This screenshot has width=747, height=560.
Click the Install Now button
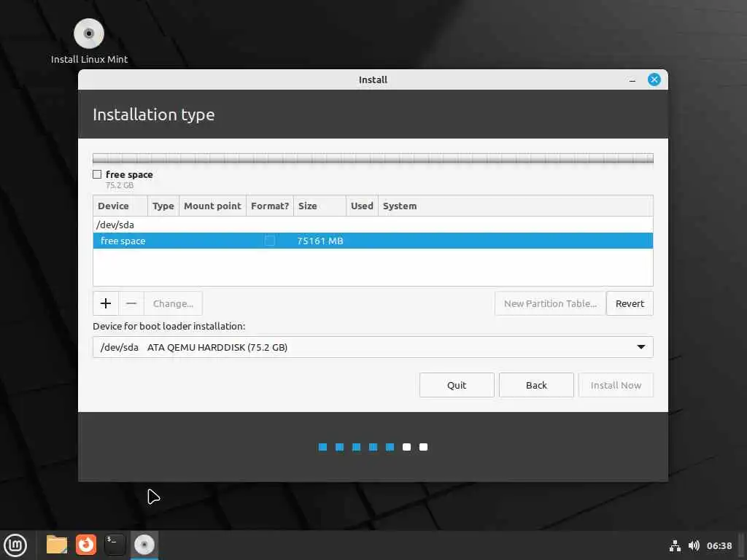pos(616,385)
